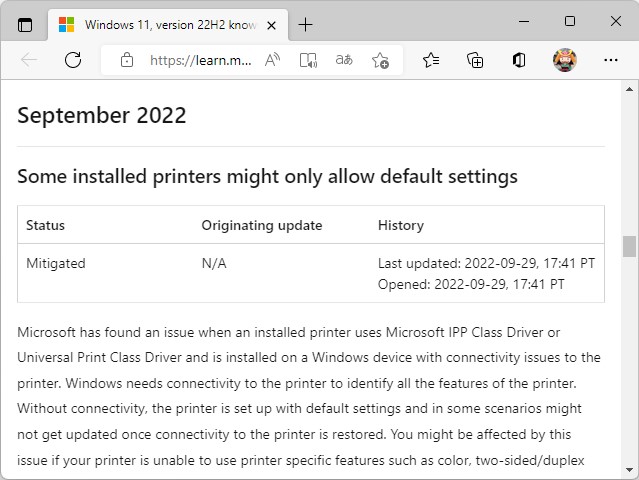Open the Microsoft Office sidebar icon
This screenshot has height=480, width=639.
click(x=519, y=60)
